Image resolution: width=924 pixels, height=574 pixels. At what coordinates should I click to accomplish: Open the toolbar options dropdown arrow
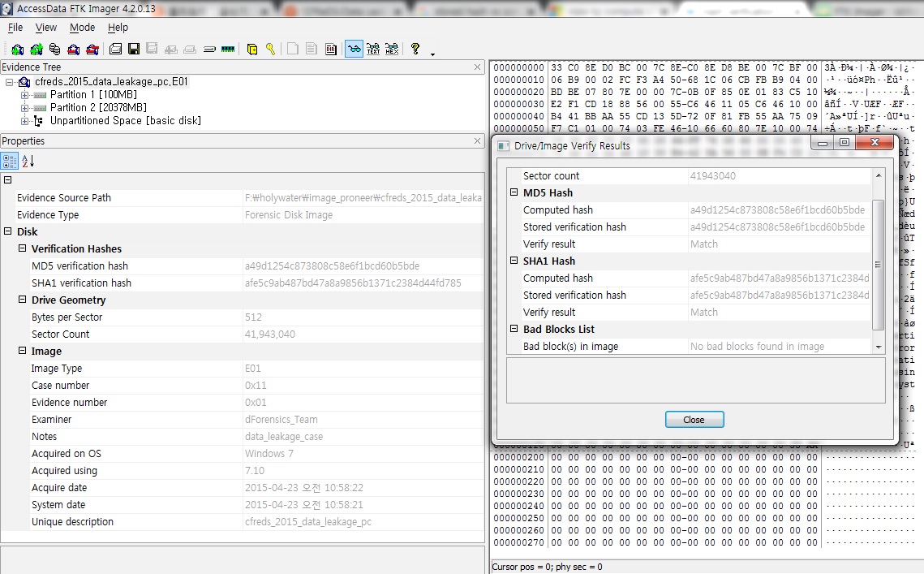[x=432, y=54]
